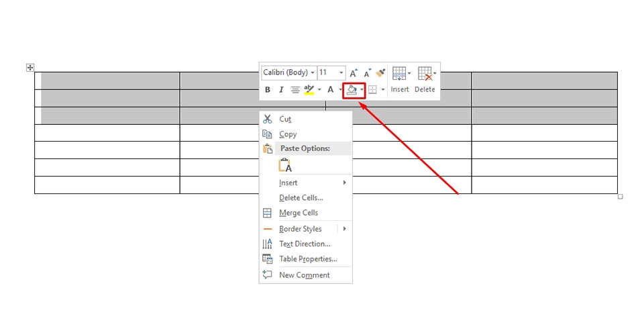Click the orange Border Styles line icon
644x335 pixels.
point(268,229)
